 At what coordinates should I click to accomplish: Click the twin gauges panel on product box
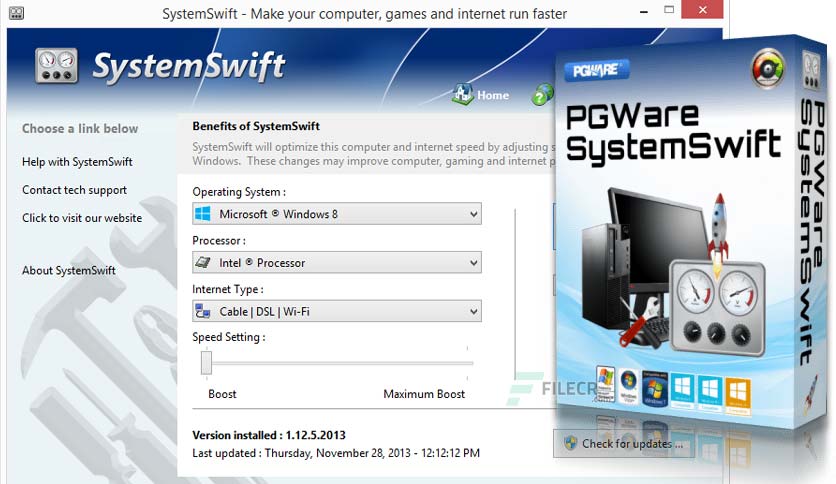pos(718,306)
